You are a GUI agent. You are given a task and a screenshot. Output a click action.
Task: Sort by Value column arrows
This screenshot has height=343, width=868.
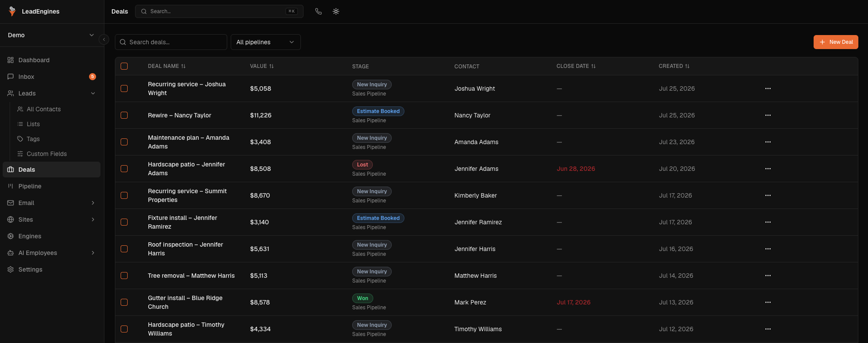click(x=271, y=66)
